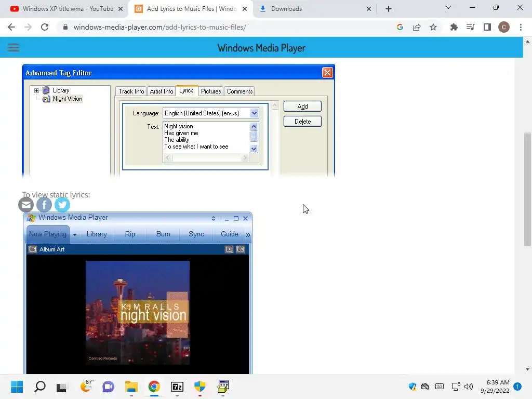Open Guide tab in Media Player

(229, 234)
